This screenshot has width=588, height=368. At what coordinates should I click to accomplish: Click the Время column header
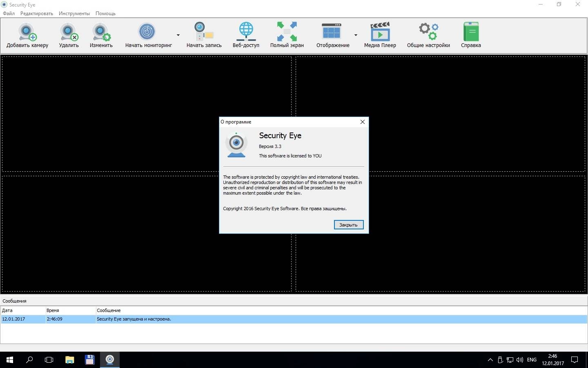point(70,310)
